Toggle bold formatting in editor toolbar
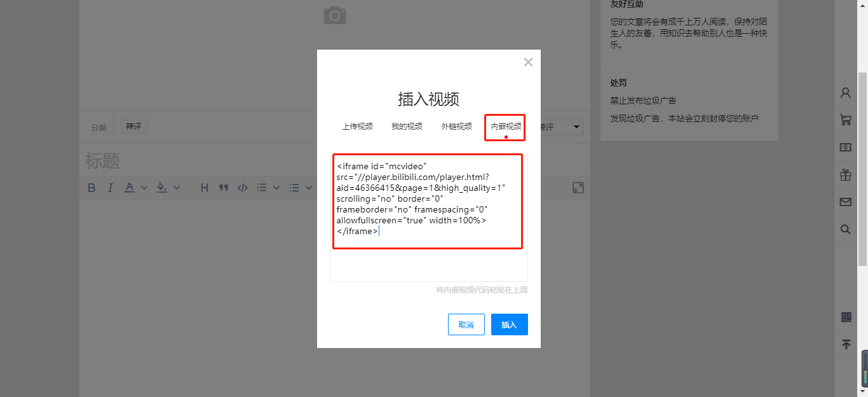This screenshot has height=397, width=868. (92, 188)
